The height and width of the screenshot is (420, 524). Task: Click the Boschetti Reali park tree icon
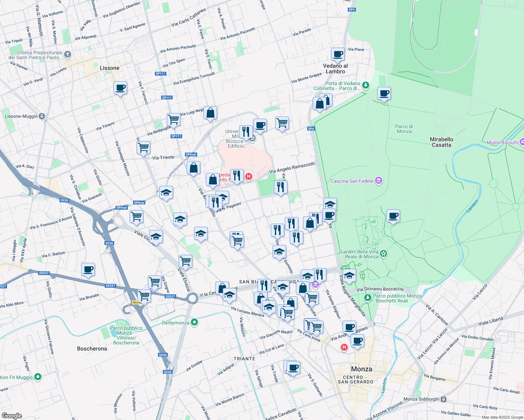pos(367,298)
